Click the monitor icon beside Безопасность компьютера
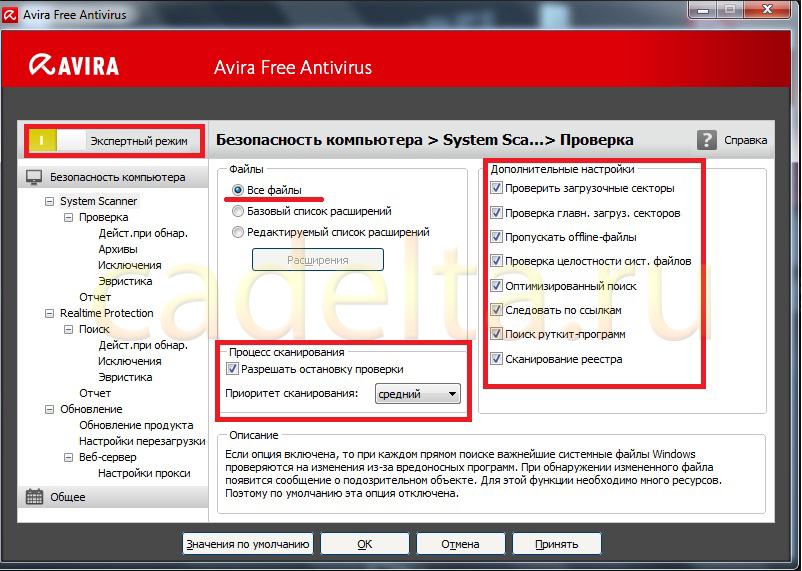Screen dimensions: 802x571 (34, 178)
